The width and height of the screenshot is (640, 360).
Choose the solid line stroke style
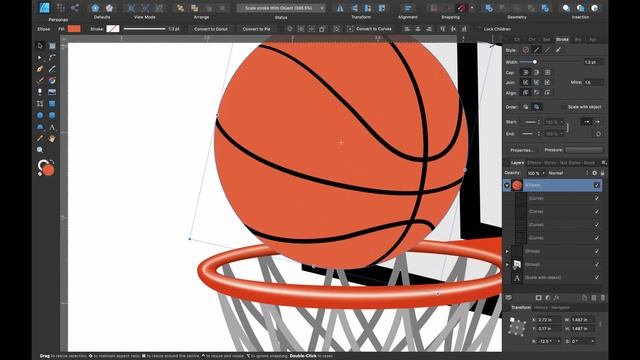pyautogui.click(x=536, y=50)
